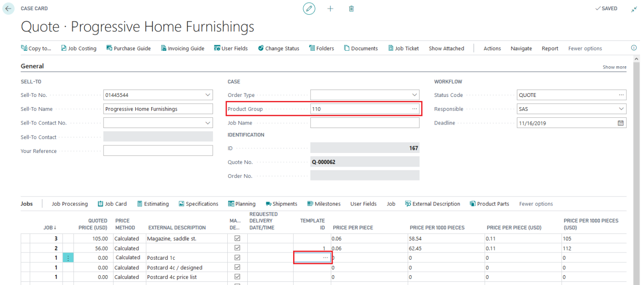Open Status Code lookup ellipsis
This screenshot has width=644, height=285.
(x=621, y=95)
